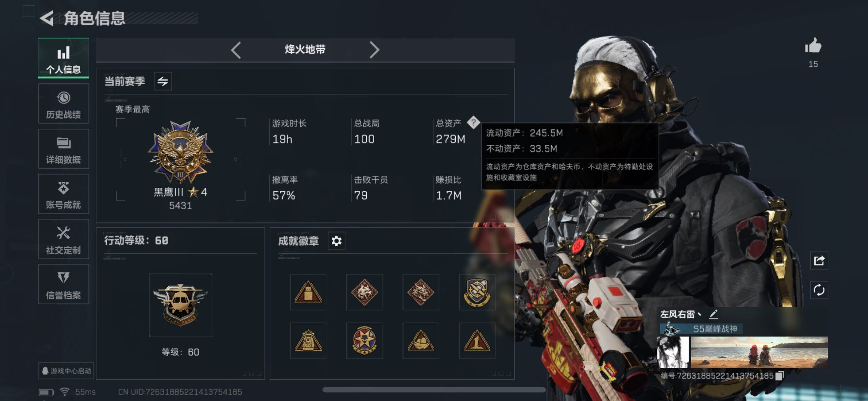This screenshot has width=868, height=401.
Task: Open the 信誉档案 section
Action: (x=63, y=284)
